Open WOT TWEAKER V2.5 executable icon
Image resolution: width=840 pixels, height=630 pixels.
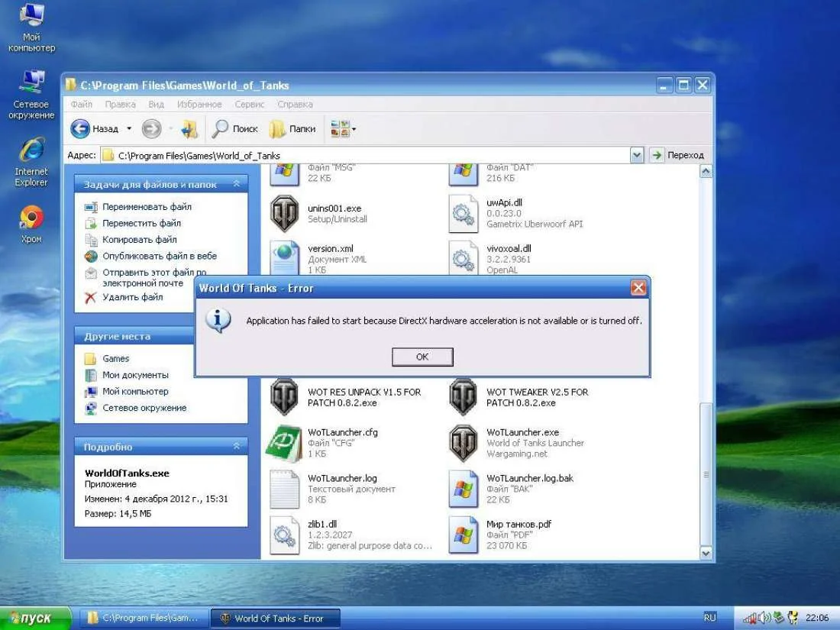tap(463, 396)
